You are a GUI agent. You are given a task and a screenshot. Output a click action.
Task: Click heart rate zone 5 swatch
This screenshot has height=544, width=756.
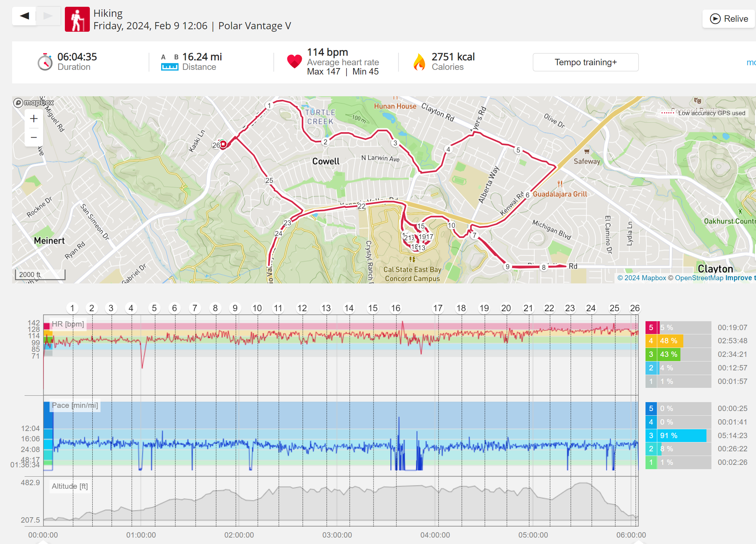coord(651,327)
